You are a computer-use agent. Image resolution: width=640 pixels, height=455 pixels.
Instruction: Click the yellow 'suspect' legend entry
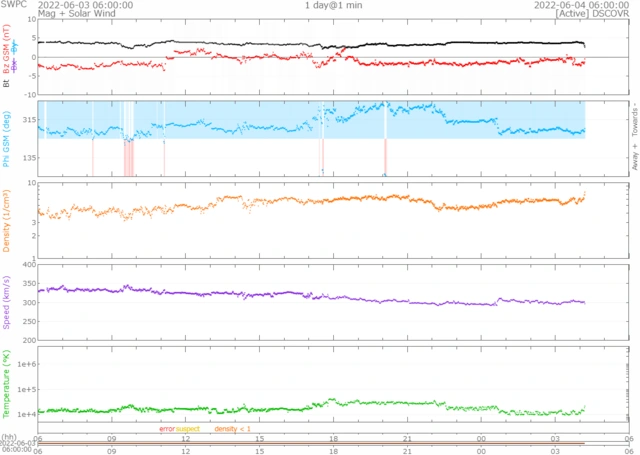tap(188, 428)
